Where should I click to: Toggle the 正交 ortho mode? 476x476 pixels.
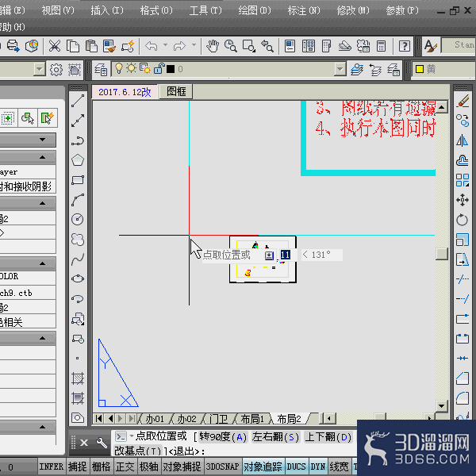pos(125,466)
